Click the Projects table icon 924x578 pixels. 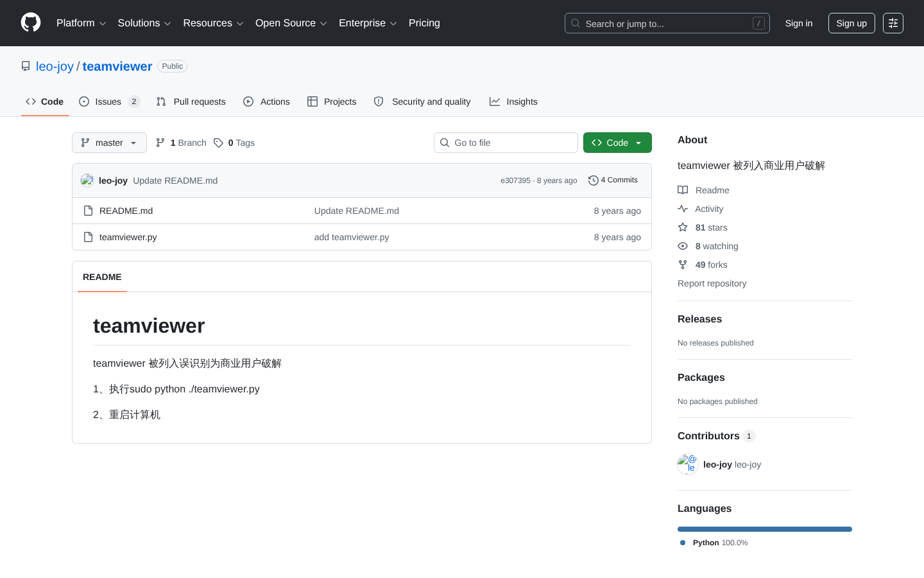pyautogui.click(x=312, y=101)
